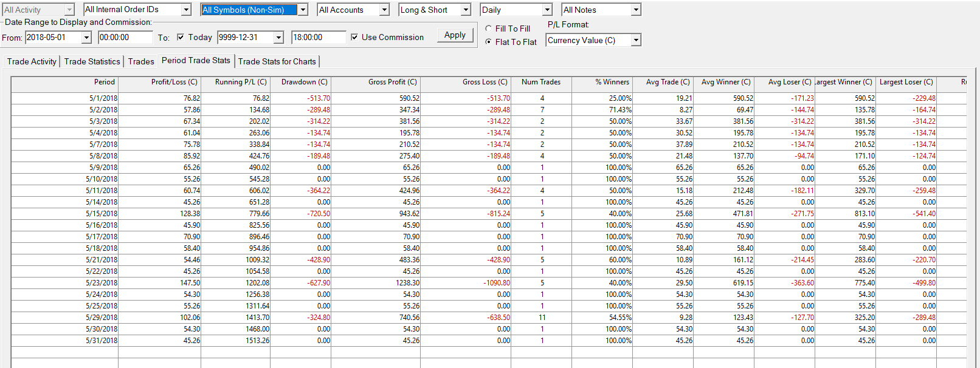This screenshot has height=368, width=980.
Task: Open the Trade Stats for Charts tab
Action: coord(277,61)
